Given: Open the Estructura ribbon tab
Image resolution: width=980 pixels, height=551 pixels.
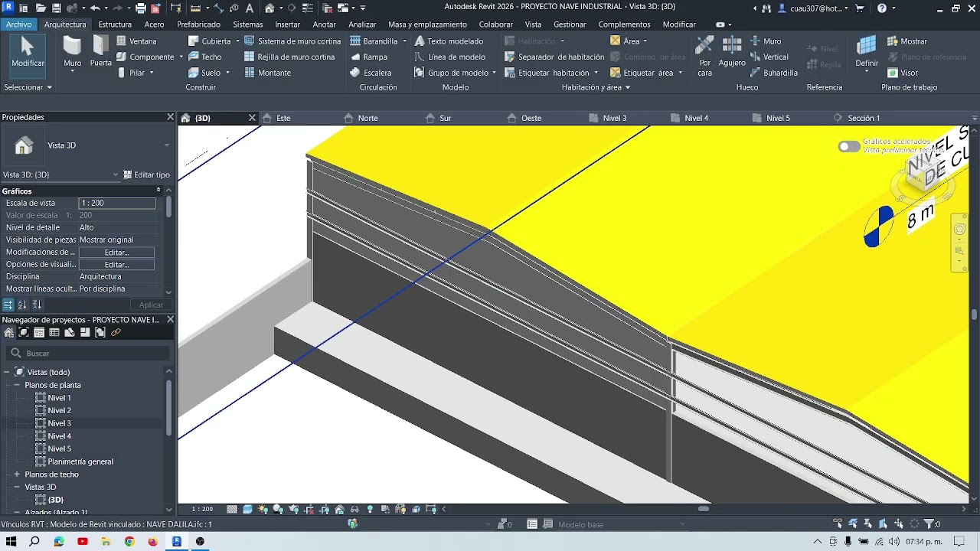Looking at the screenshot, I should tap(115, 24).
